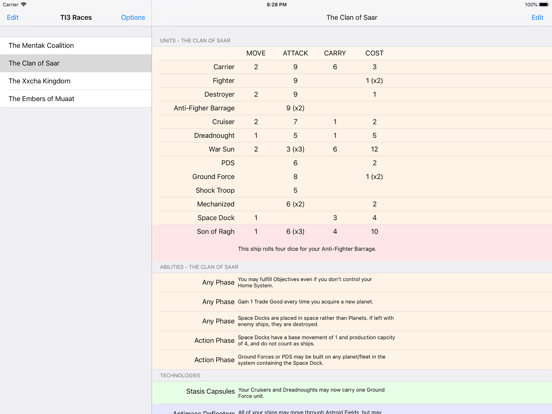Click the Fighter cost 1 (x2)
Viewport: 552px width, 414px height.
coord(374,81)
